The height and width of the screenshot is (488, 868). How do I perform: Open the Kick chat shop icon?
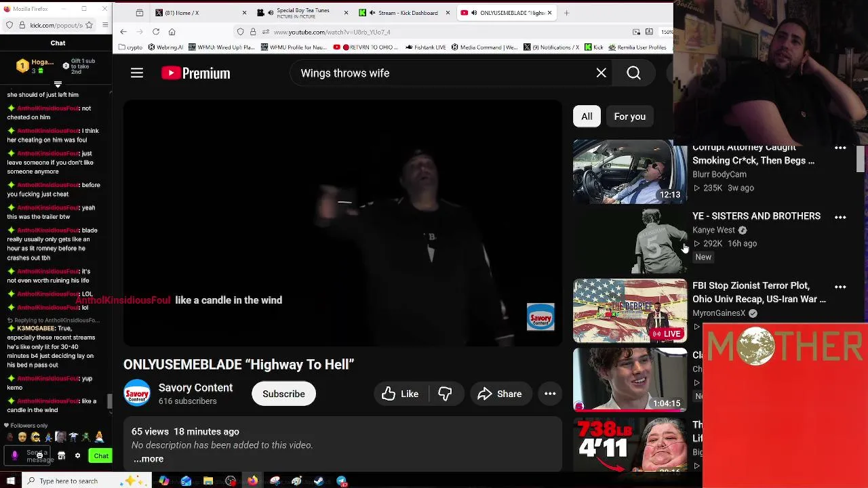pyautogui.click(x=62, y=456)
